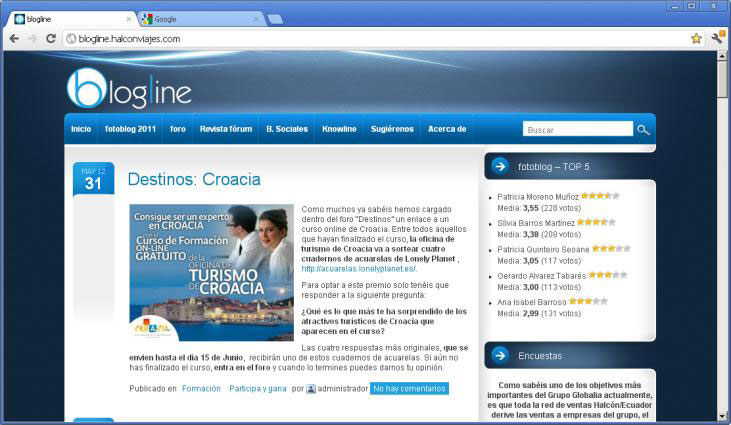Click the Media: 3,55 (228 votos) text
731x425 pixels.
(539, 208)
